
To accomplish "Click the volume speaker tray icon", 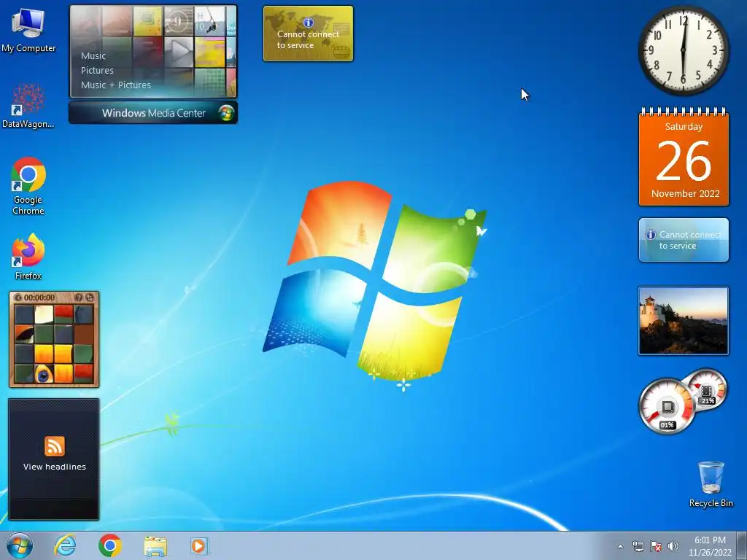I will tap(673, 547).
